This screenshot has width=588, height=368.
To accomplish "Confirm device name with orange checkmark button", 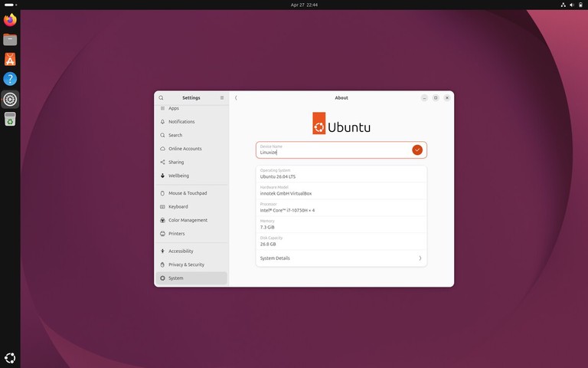I will point(417,149).
